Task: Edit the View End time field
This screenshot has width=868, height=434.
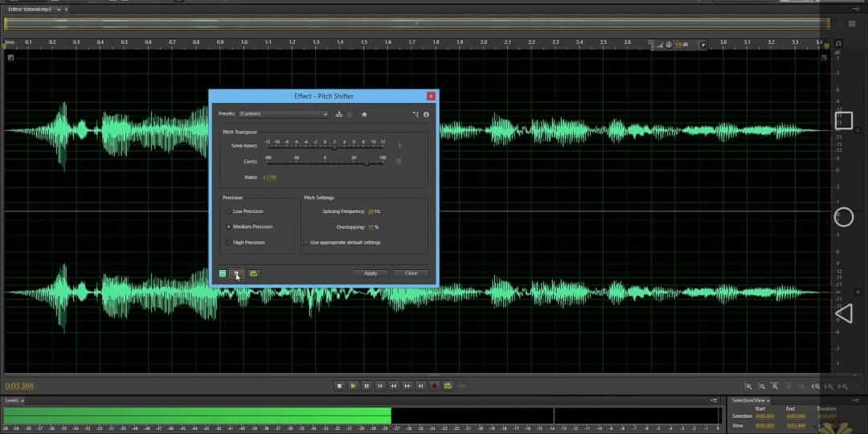Action: 796,426
